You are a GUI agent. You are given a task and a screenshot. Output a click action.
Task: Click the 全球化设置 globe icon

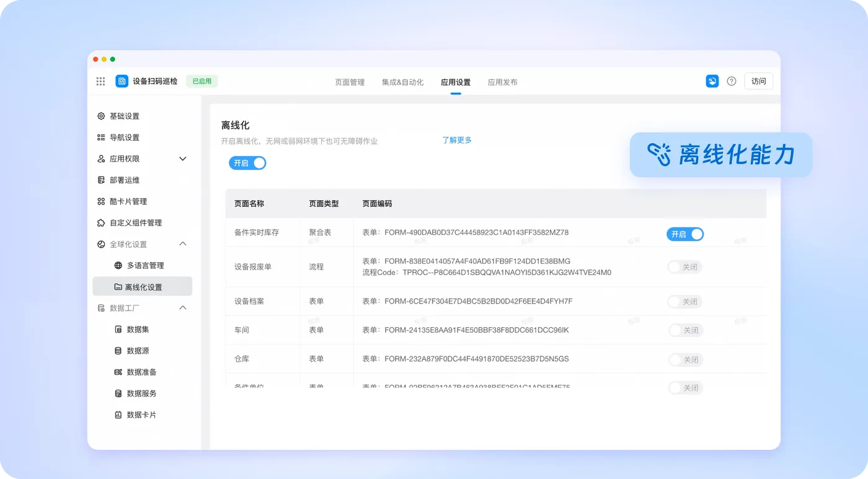101,244
